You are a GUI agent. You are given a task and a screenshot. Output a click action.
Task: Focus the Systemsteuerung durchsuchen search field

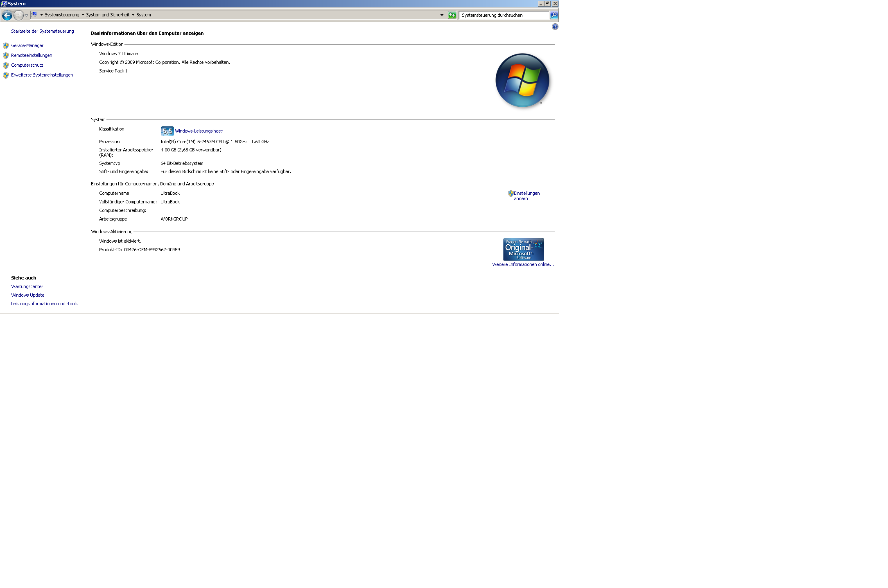(504, 15)
